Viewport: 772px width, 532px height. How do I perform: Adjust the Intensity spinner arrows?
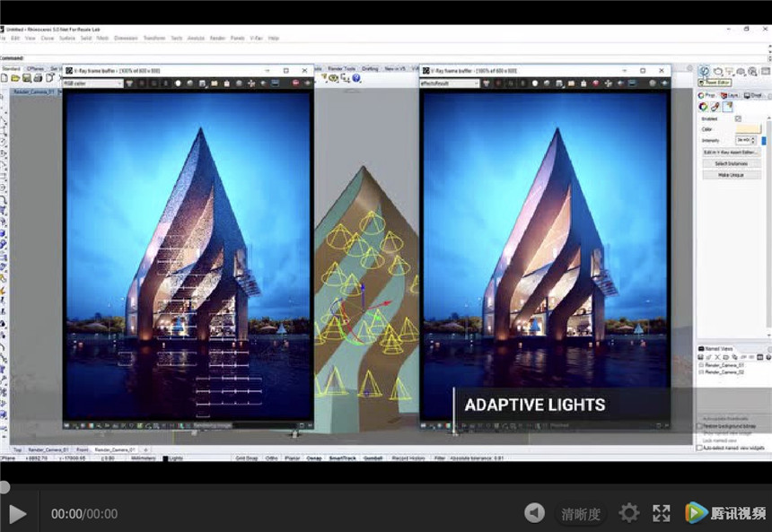pyautogui.click(x=752, y=141)
